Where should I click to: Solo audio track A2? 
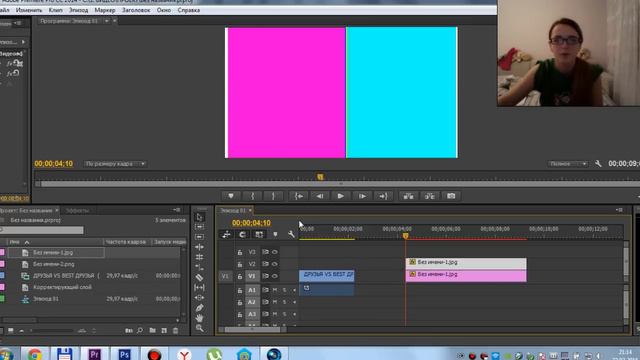[284, 302]
